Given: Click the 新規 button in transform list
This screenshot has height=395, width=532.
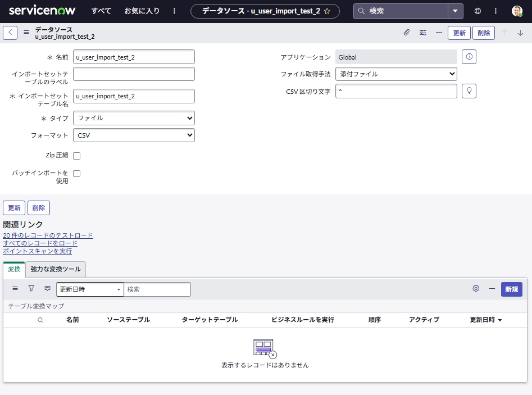Looking at the screenshot, I should [x=511, y=289].
